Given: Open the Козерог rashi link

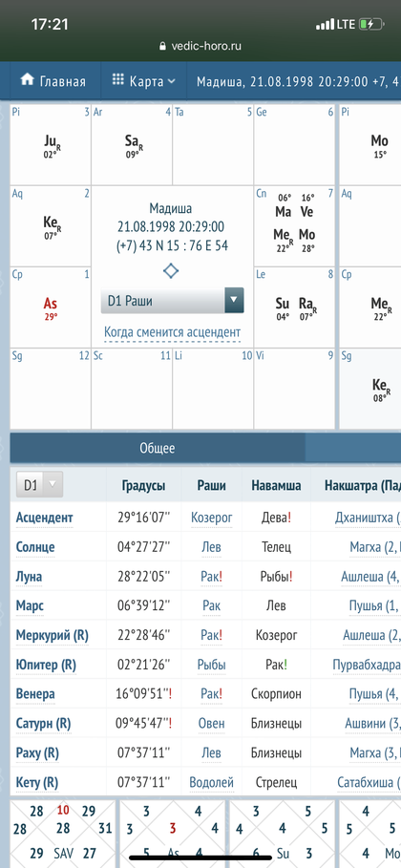Looking at the screenshot, I should click(x=212, y=518).
